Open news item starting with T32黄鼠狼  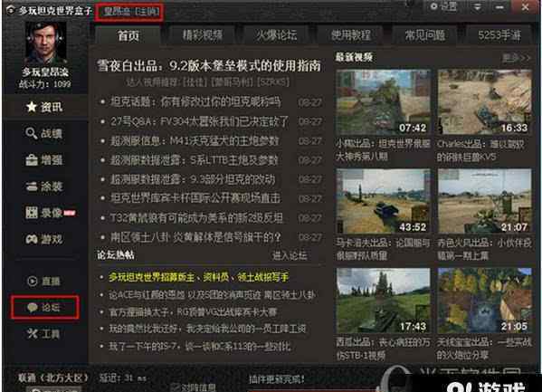point(196,218)
